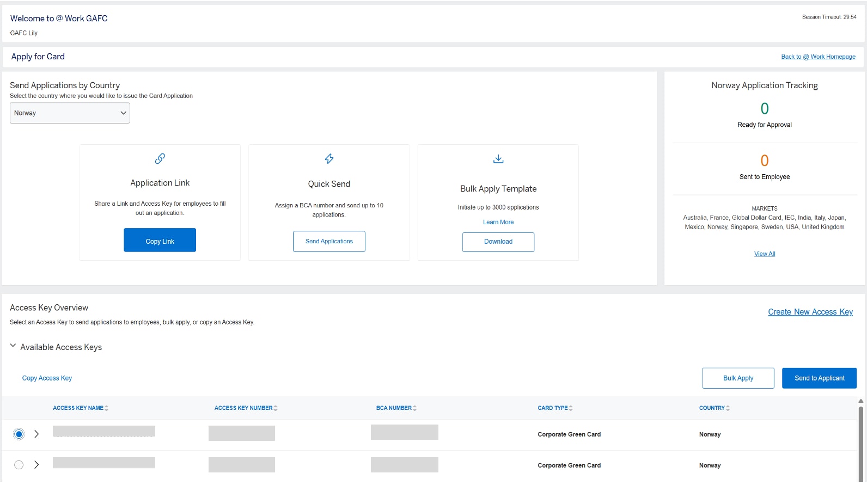The height and width of the screenshot is (504, 867).
Task: Expand the first access key row details
Action: pos(36,434)
